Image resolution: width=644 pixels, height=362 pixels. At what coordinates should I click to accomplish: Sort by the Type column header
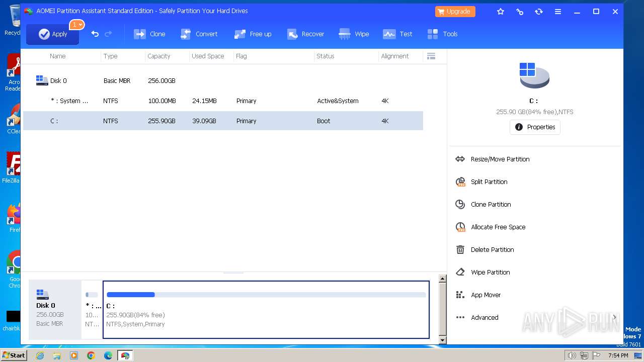[110, 56]
